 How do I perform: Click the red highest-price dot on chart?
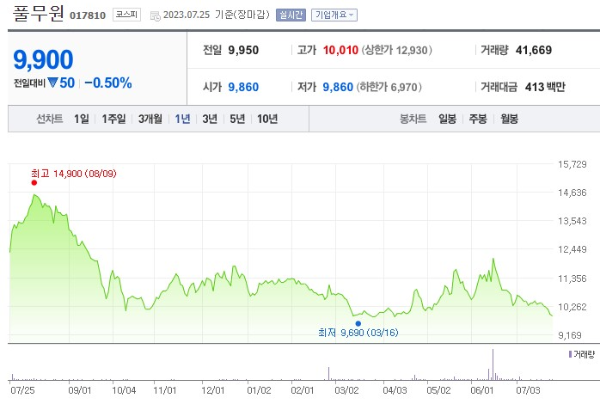[34, 183]
